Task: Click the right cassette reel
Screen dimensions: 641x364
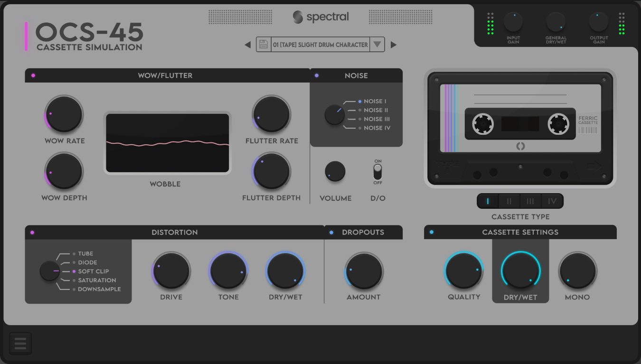Action: pyautogui.click(x=558, y=124)
